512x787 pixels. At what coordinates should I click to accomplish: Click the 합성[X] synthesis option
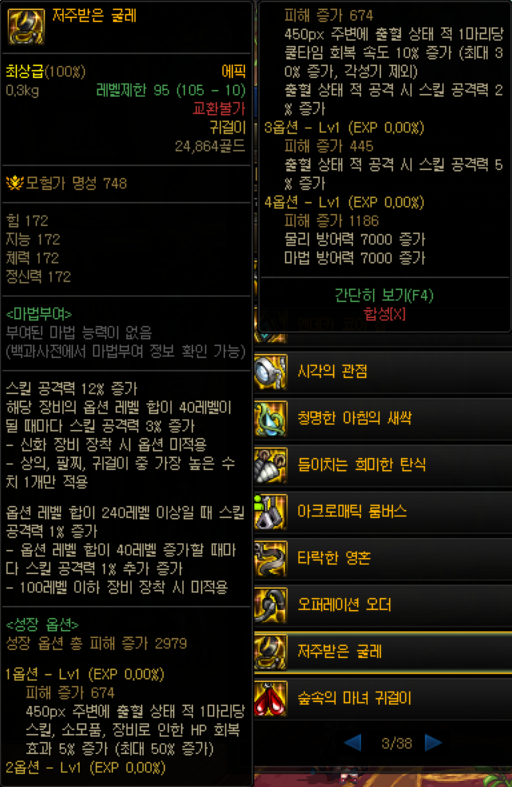click(384, 314)
